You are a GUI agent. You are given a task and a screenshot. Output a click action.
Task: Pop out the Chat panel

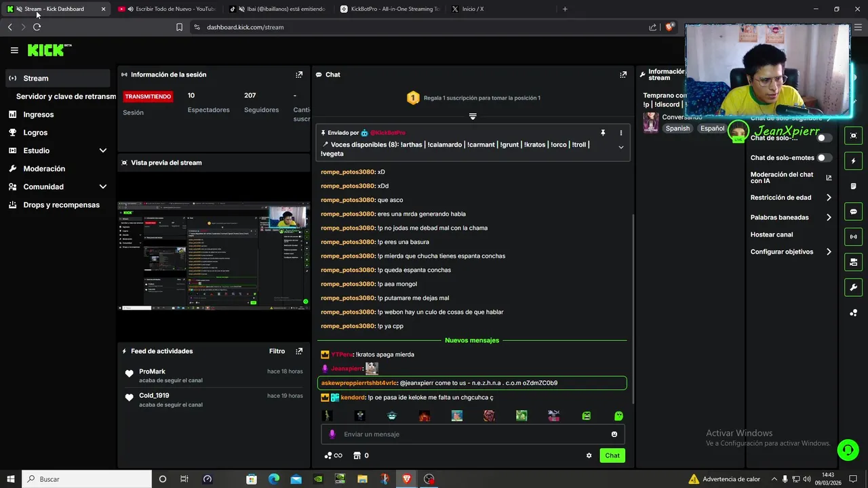[x=623, y=75]
